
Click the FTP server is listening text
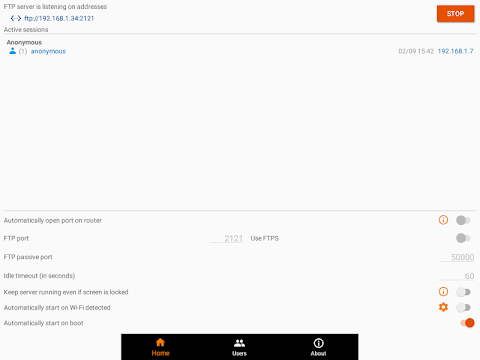55,7
